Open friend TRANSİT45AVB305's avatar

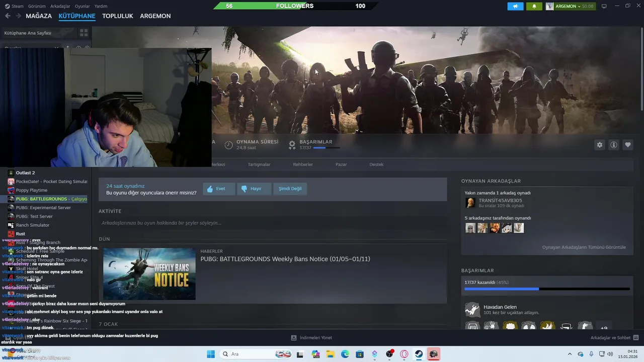470,203
